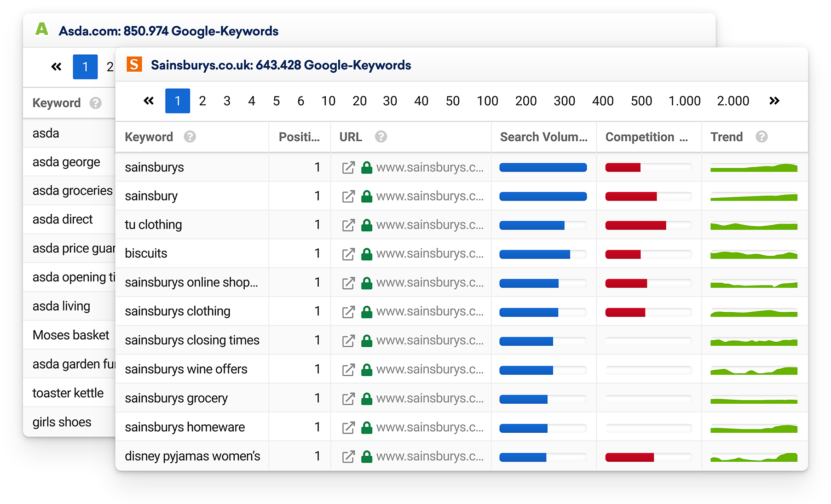Select 'asda living' in Asda window
This screenshot has height=504, width=831.
61,306
